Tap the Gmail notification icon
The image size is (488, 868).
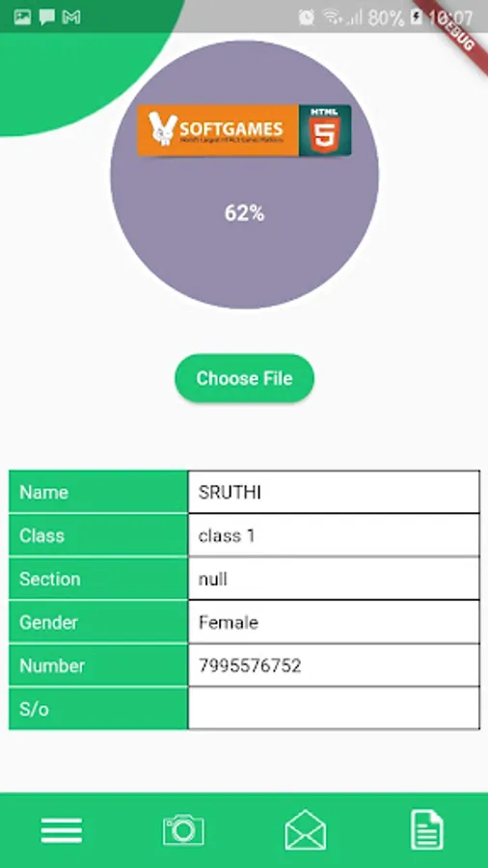pyautogui.click(x=71, y=17)
